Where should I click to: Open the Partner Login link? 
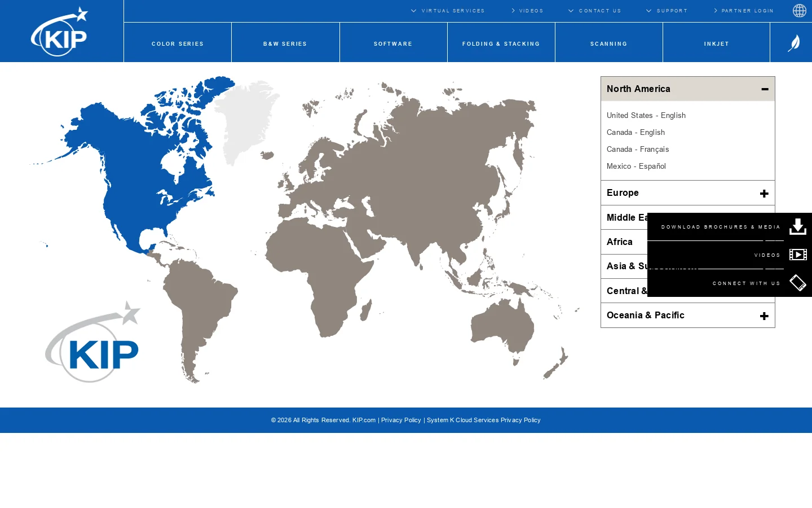[x=744, y=11]
